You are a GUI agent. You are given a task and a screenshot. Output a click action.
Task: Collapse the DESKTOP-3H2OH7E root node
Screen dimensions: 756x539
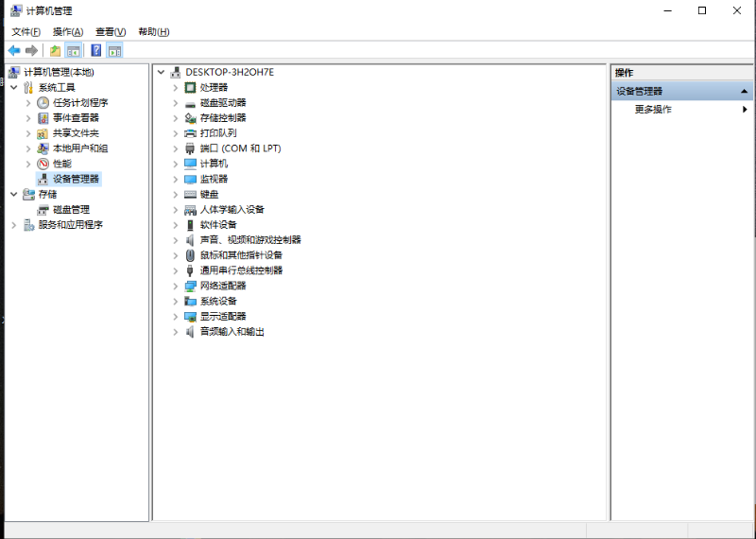click(161, 72)
